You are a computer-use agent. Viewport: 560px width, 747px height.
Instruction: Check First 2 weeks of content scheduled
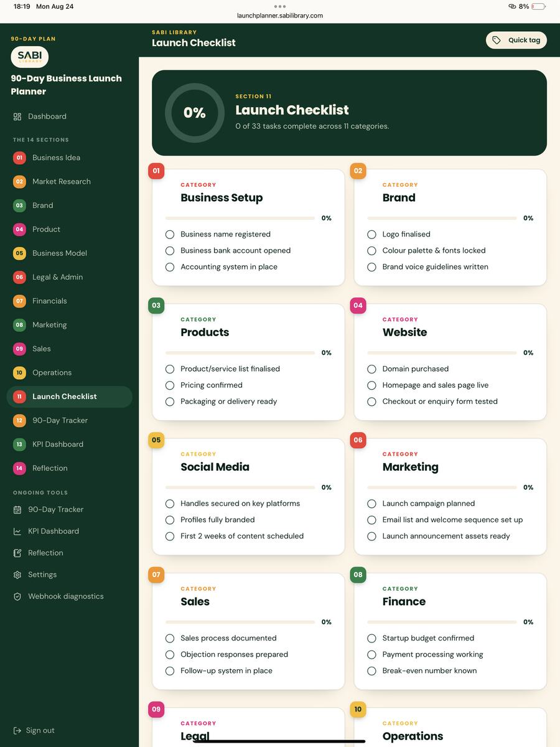(x=170, y=536)
